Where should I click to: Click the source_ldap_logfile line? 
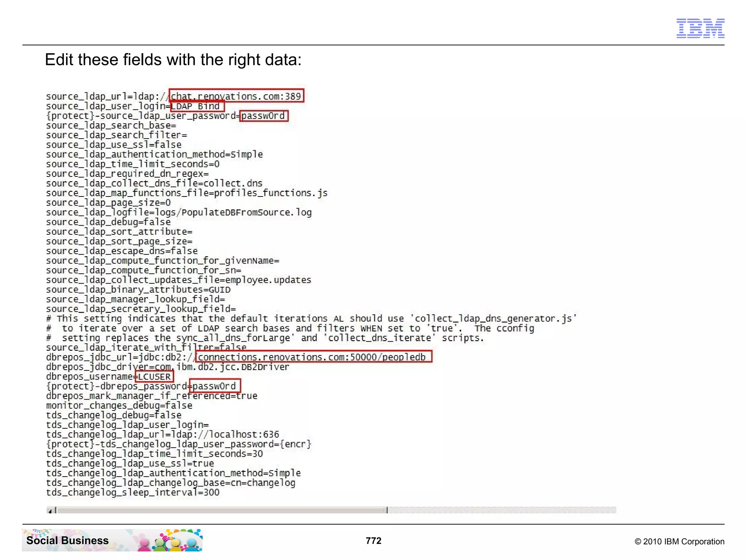tap(179, 213)
